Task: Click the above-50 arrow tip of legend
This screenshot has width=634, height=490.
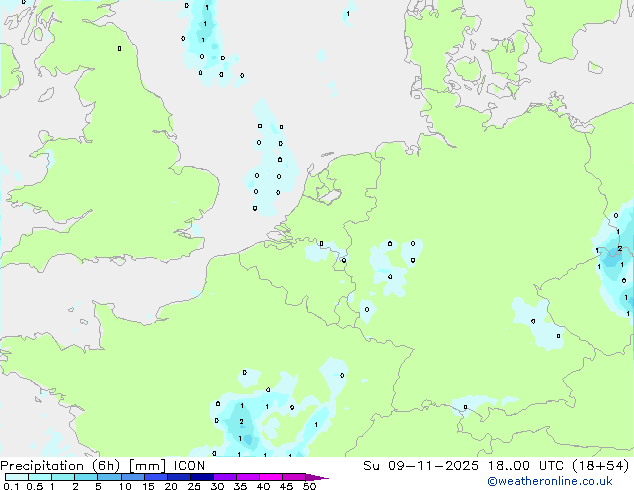Action: (x=317, y=477)
